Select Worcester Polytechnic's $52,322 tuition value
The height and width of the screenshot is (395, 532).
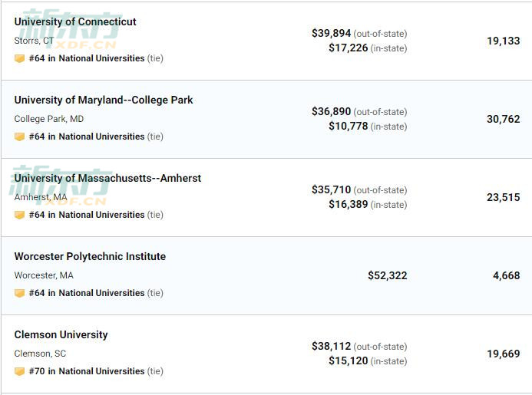[x=388, y=275]
